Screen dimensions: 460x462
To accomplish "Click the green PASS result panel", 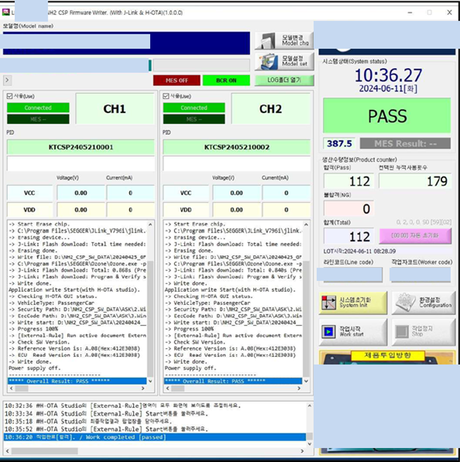I will (x=387, y=116).
